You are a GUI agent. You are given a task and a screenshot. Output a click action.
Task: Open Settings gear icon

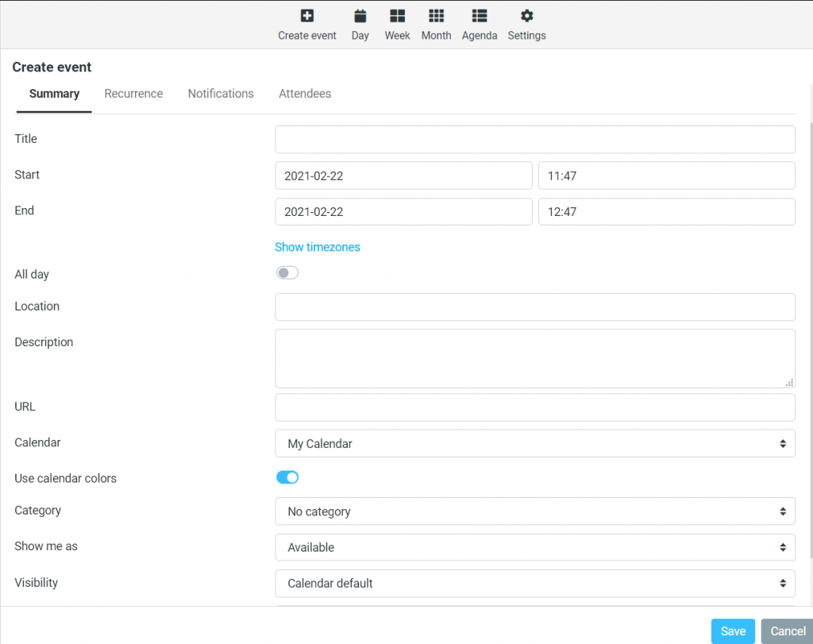tap(526, 16)
